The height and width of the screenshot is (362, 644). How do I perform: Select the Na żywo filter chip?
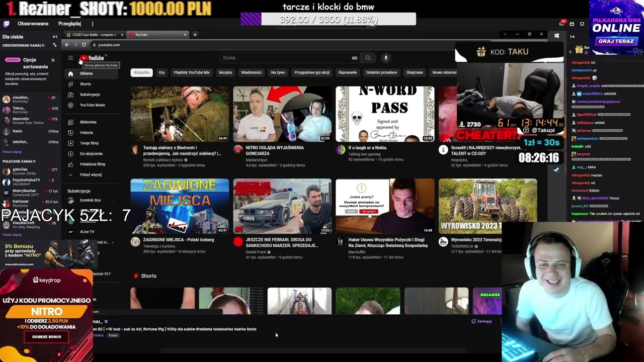(278, 72)
